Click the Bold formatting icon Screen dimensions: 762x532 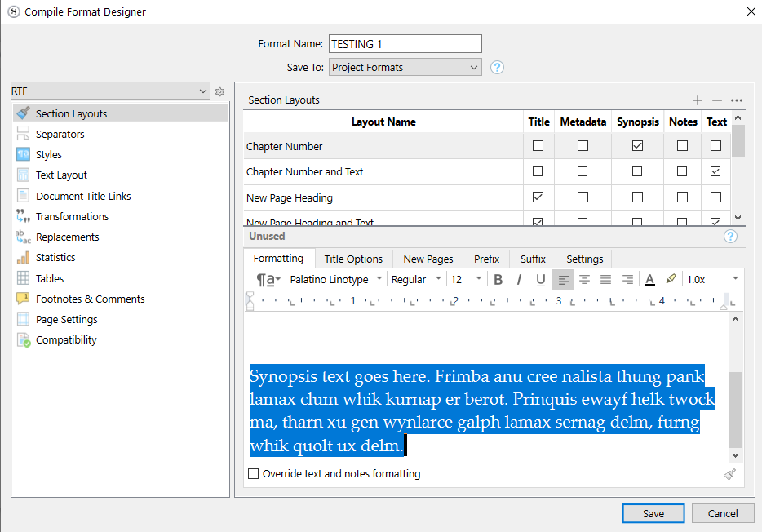[x=498, y=279]
